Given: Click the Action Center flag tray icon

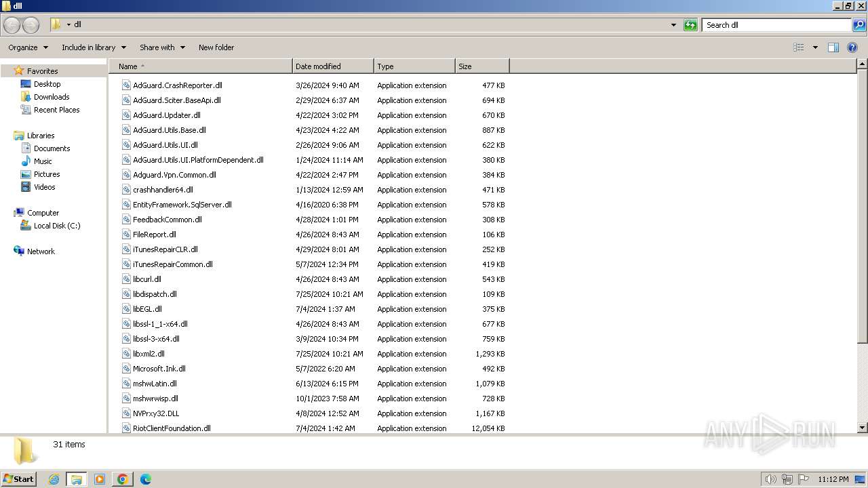Looking at the screenshot, I should (x=804, y=479).
